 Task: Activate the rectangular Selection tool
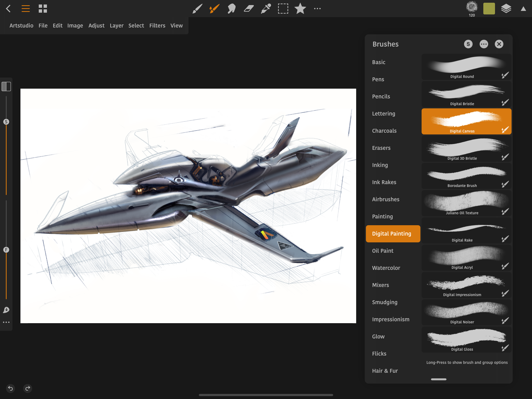(x=283, y=9)
